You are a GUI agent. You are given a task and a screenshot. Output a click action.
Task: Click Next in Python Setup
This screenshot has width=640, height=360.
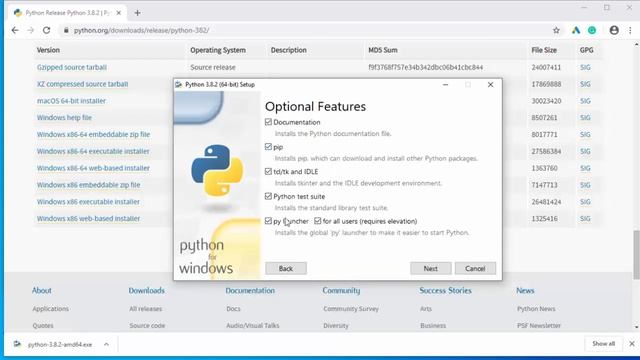[431, 268]
